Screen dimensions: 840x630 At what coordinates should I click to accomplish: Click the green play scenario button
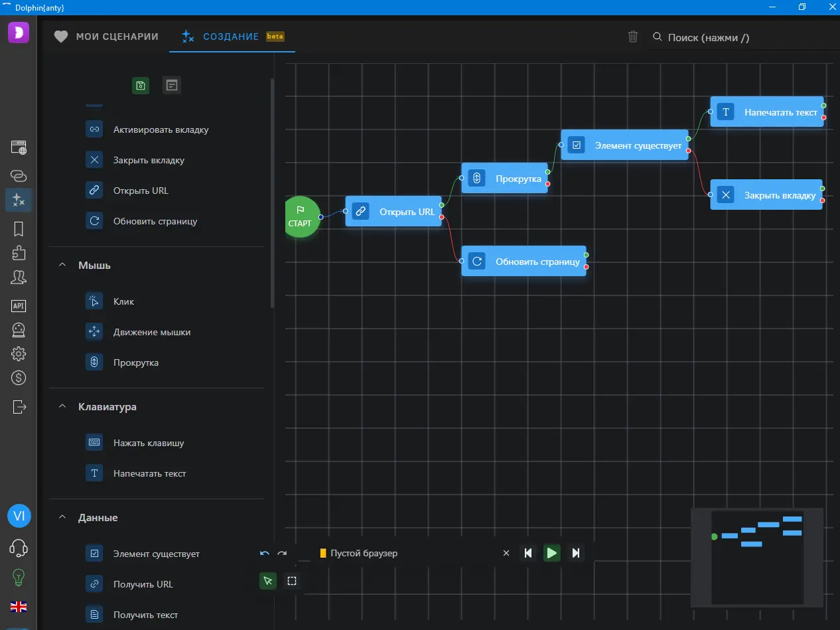pyautogui.click(x=552, y=553)
